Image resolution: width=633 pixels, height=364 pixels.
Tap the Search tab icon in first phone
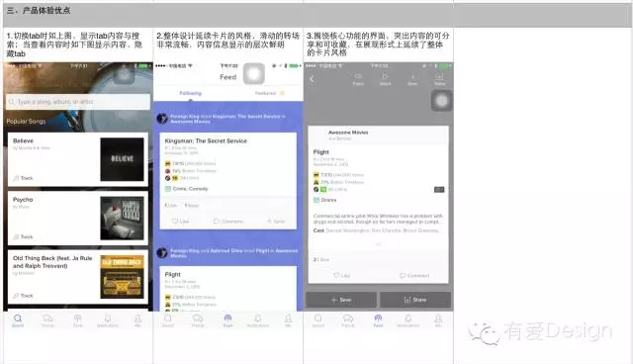tap(18, 320)
